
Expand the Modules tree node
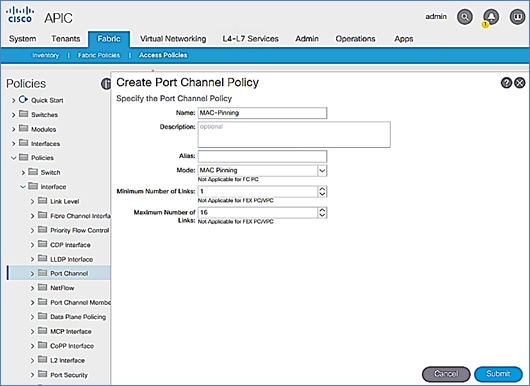[14, 129]
